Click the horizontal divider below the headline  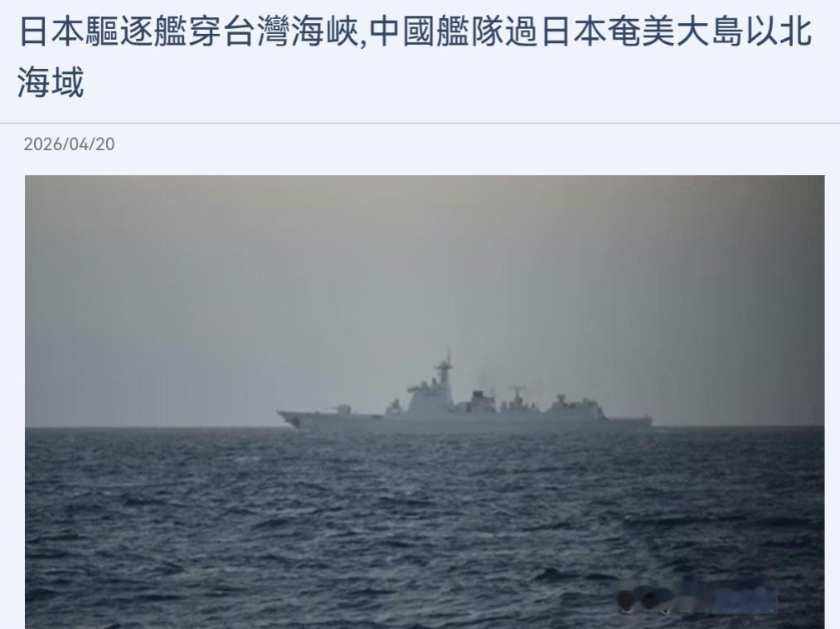pos(420,123)
